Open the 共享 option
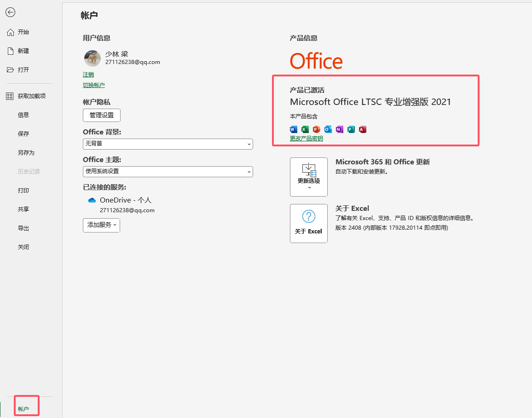 (23, 209)
